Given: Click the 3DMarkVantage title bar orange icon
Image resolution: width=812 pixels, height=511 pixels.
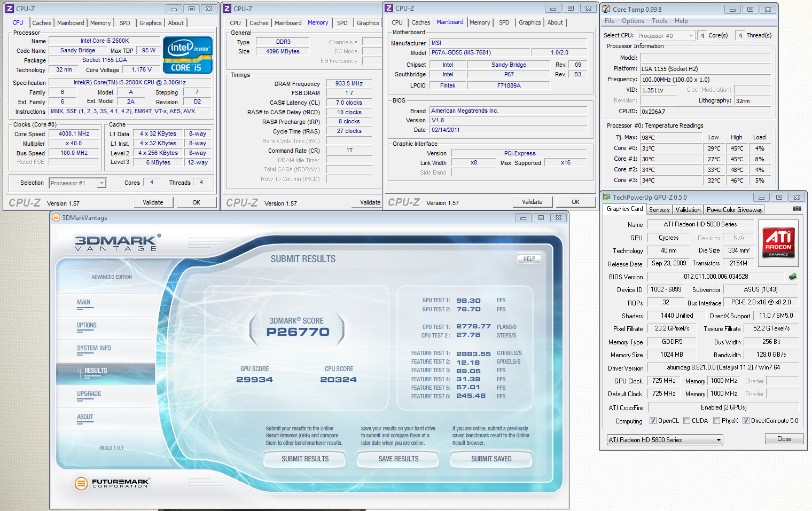Looking at the screenshot, I should point(56,217).
